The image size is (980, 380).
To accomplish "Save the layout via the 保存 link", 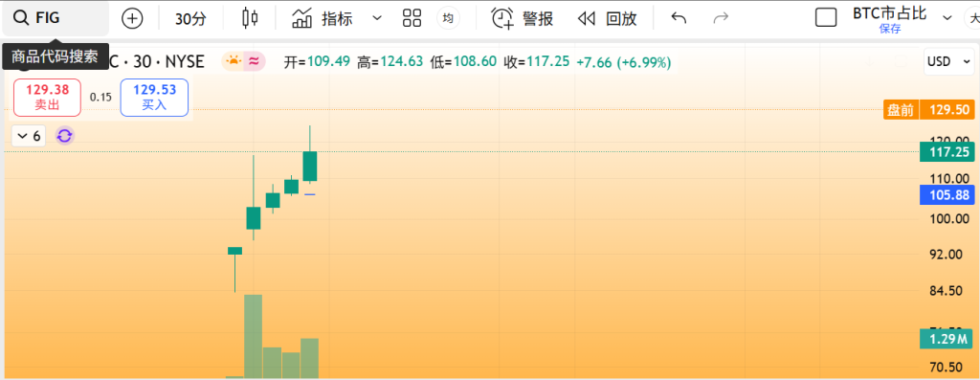I will click(x=890, y=29).
